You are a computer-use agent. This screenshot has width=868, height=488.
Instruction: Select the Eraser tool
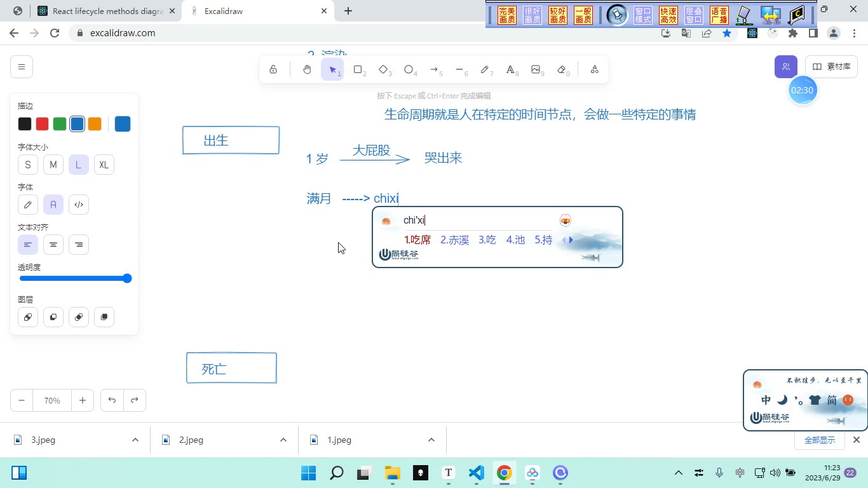(561, 69)
